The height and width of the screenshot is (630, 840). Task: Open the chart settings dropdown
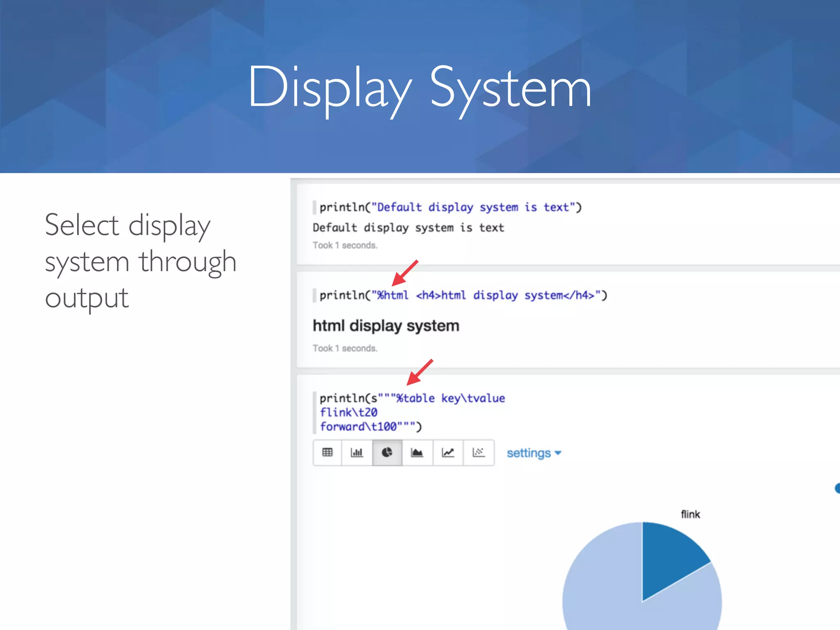click(534, 453)
